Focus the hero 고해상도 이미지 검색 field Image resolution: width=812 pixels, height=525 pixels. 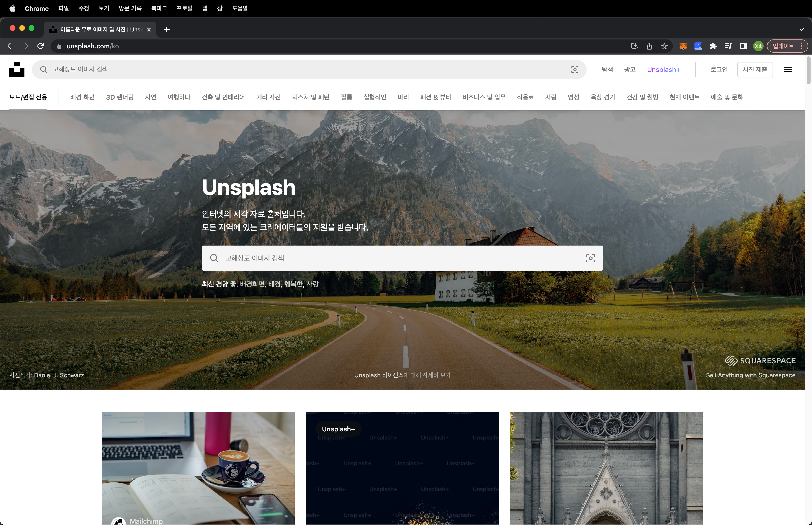point(402,258)
